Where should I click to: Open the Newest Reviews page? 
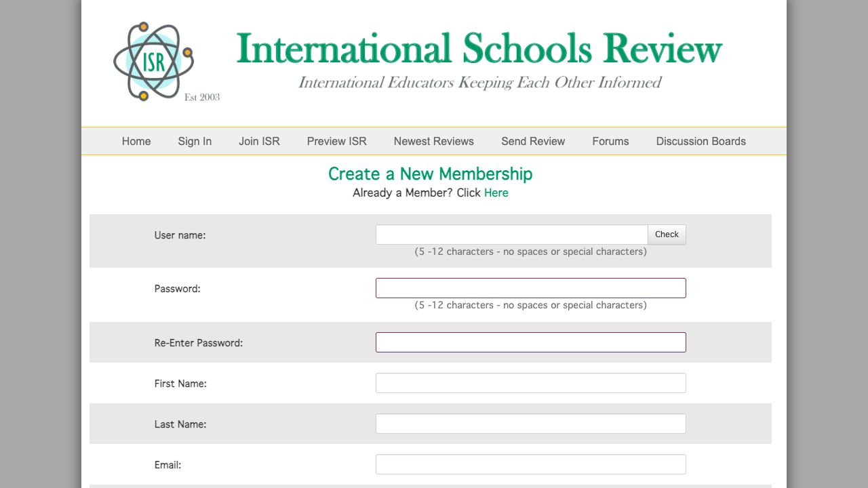pos(433,141)
